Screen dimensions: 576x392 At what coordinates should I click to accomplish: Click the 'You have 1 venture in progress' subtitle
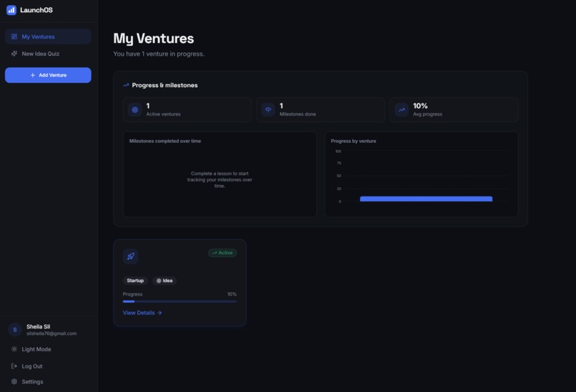pos(159,54)
